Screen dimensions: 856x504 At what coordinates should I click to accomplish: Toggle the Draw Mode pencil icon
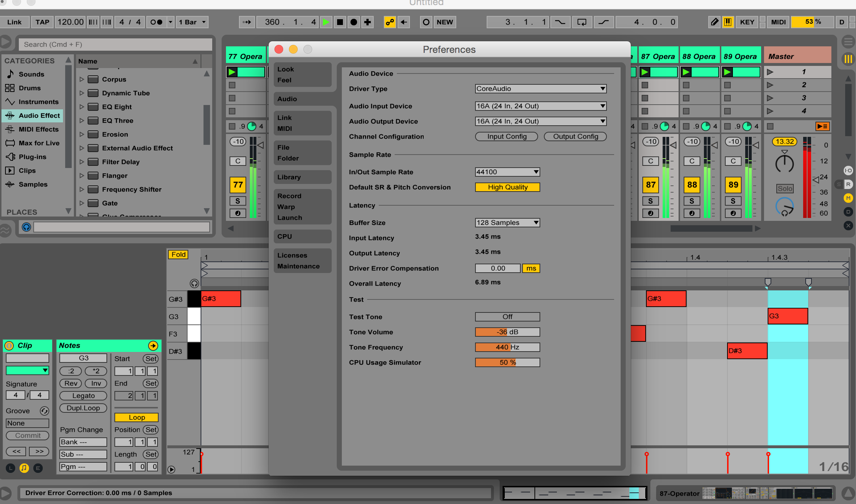pyautogui.click(x=714, y=22)
